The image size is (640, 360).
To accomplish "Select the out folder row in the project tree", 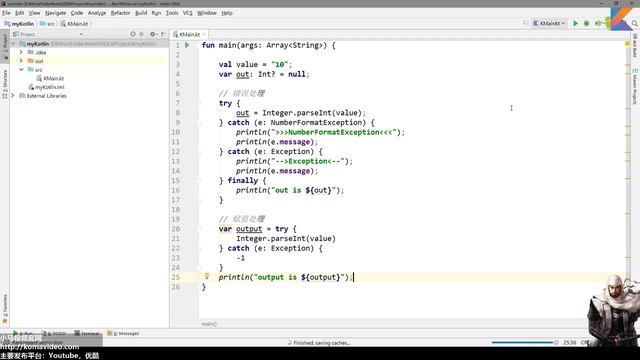I will point(89,61).
